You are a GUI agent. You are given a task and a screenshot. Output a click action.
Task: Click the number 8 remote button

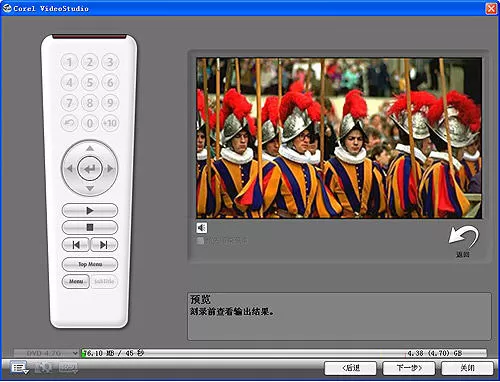point(90,103)
